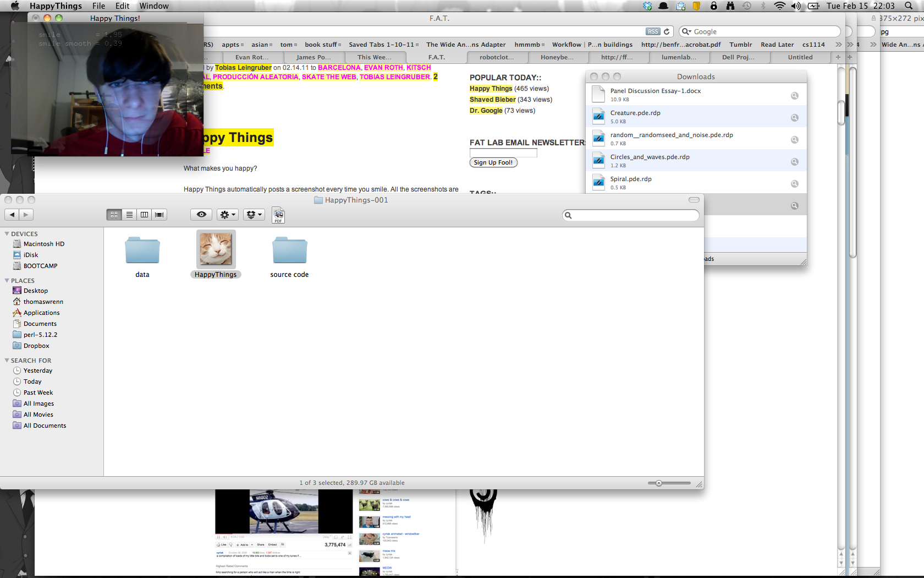Collapse the PLACES sidebar section
924x578 pixels.
point(7,281)
